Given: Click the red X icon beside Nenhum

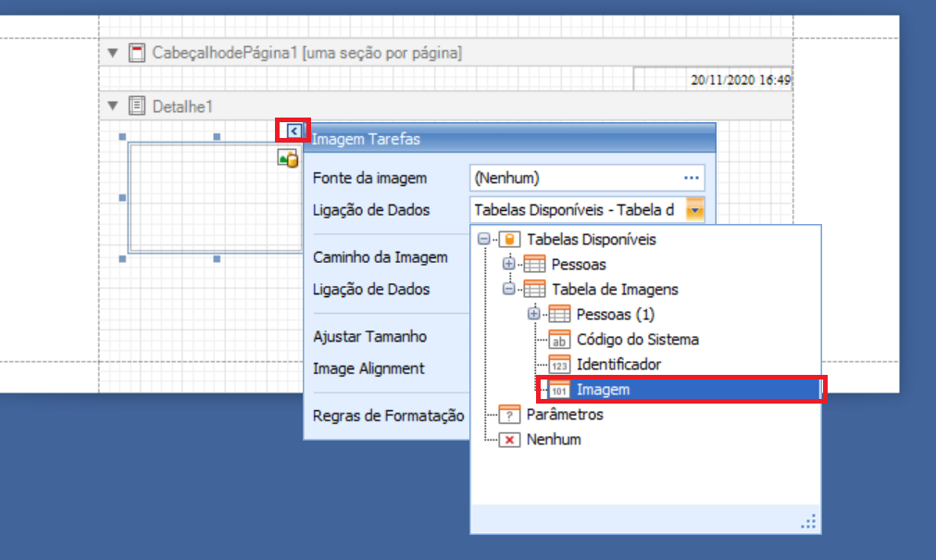Looking at the screenshot, I should 509,440.
